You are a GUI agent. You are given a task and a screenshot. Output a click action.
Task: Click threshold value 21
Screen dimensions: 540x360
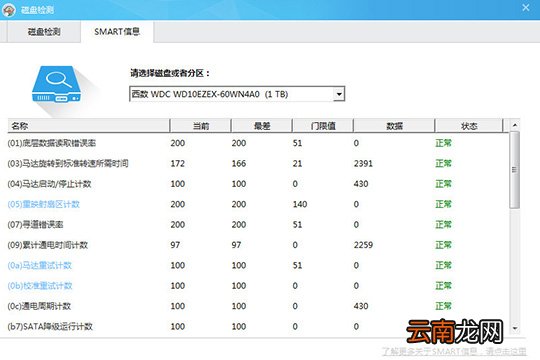(x=297, y=163)
